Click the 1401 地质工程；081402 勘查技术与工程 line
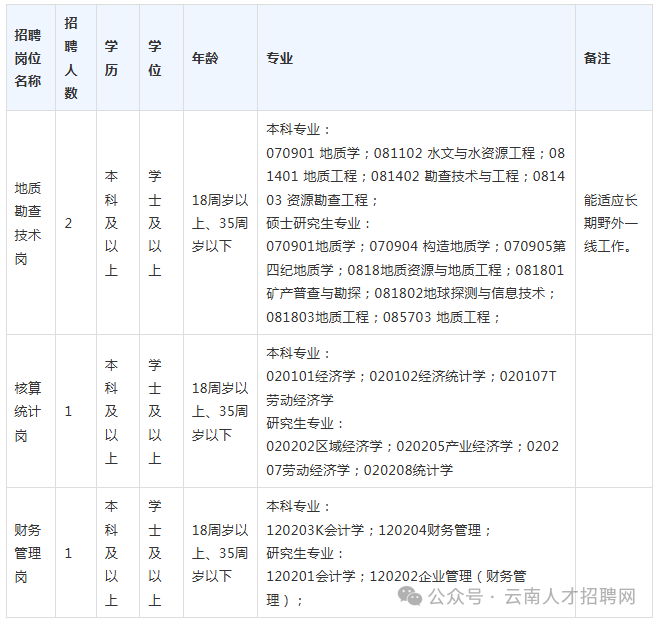This screenshot has width=657, height=623. point(415,176)
